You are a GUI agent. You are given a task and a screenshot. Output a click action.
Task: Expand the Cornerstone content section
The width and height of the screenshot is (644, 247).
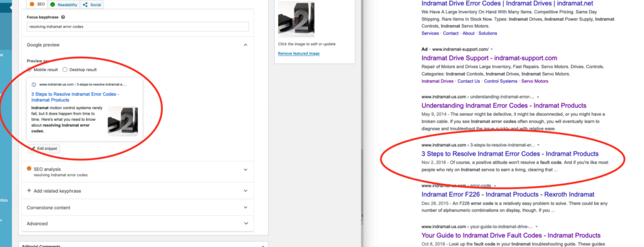click(x=245, y=207)
